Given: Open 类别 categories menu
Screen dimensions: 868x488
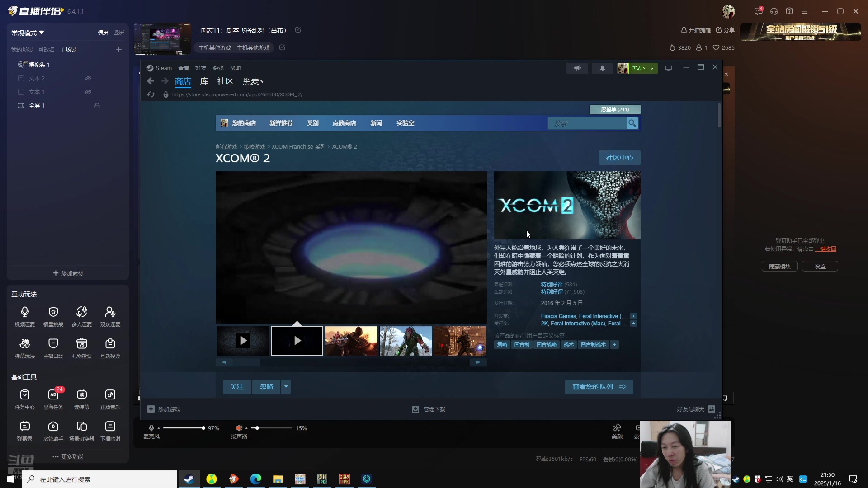Looking at the screenshot, I should 313,123.
